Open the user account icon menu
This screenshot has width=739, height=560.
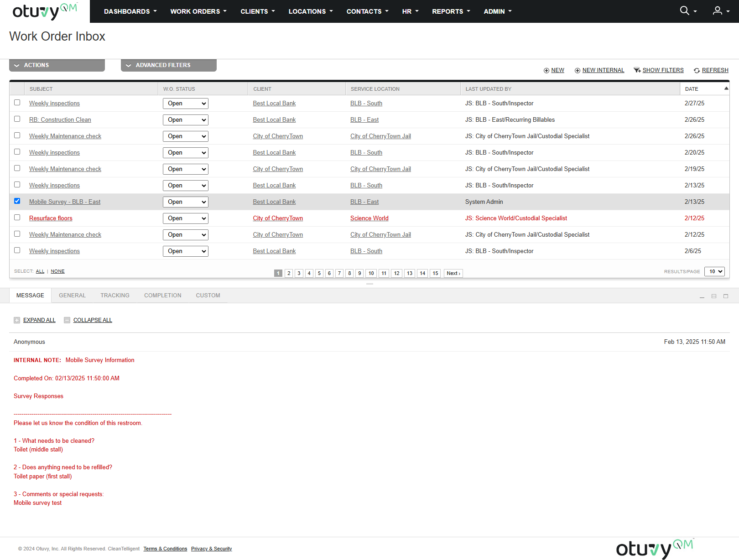718,10
